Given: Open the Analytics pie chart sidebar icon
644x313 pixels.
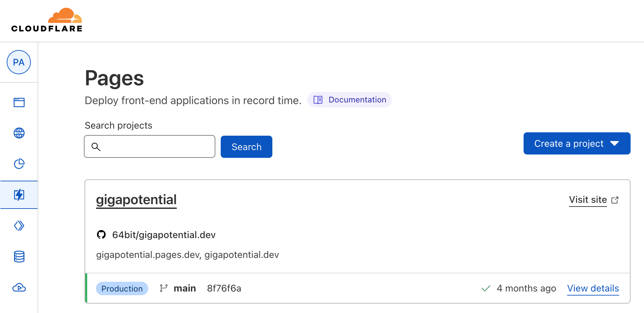Looking at the screenshot, I should click(19, 164).
